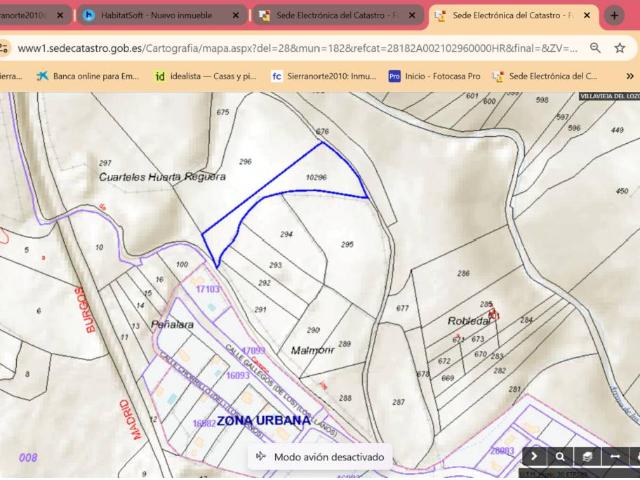Click parcel number 291
Viewport: 640px width, 480px height.
click(260, 310)
